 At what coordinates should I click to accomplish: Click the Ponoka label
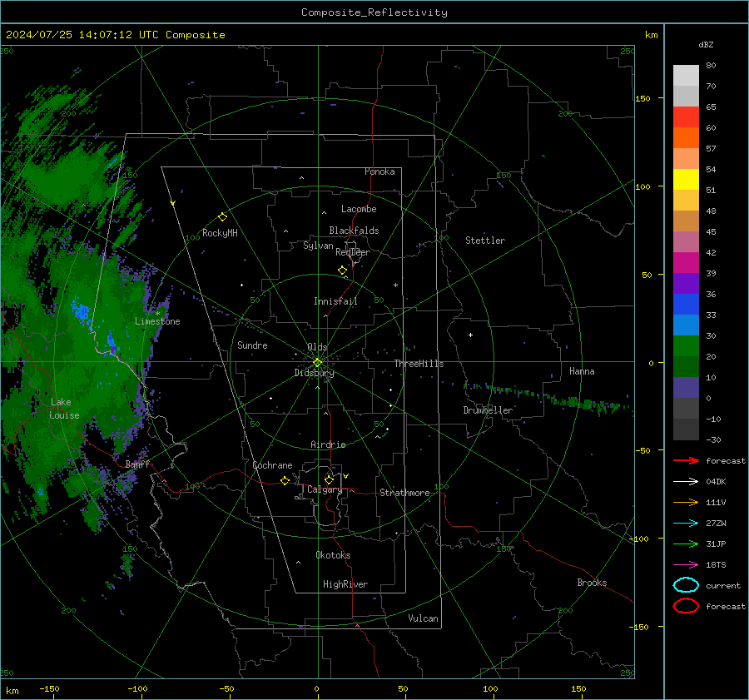tap(379, 171)
